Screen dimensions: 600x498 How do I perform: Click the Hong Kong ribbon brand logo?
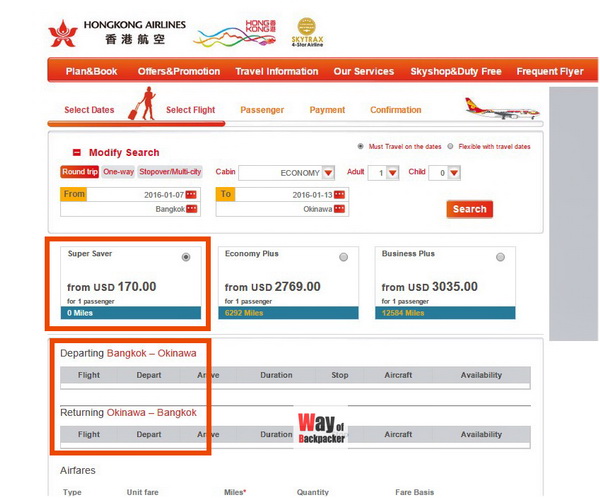tap(235, 33)
